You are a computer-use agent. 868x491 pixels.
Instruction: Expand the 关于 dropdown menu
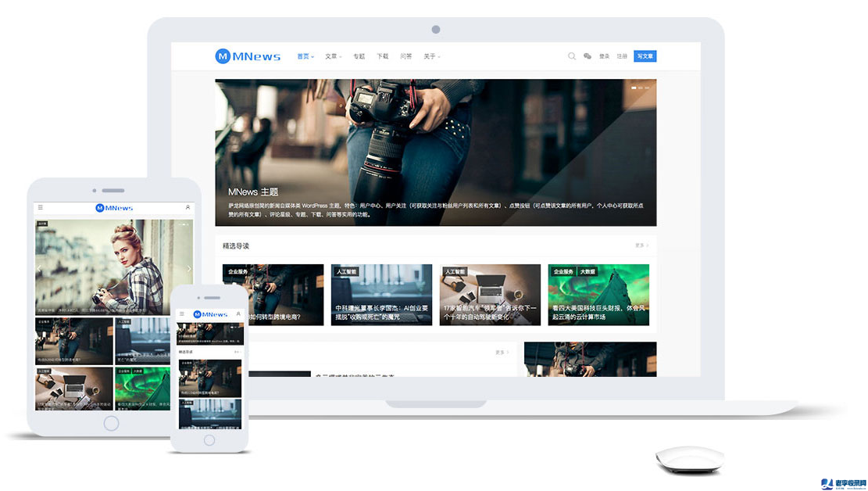(431, 56)
